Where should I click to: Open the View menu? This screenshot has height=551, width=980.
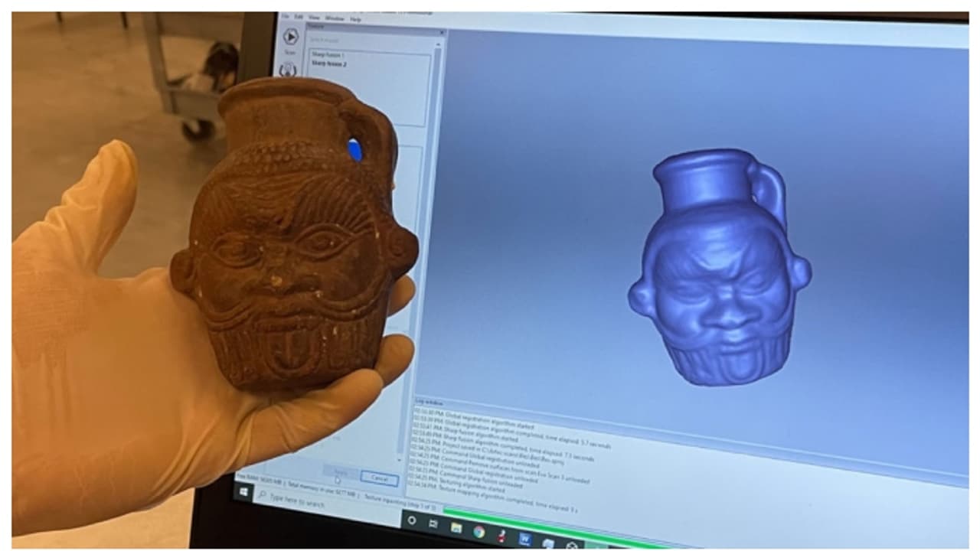coord(315,17)
